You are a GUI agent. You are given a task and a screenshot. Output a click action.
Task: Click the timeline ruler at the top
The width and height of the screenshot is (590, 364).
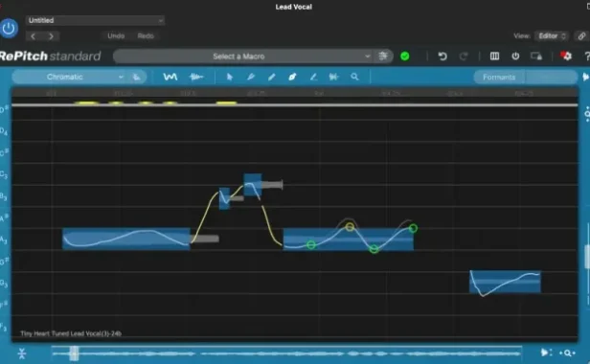click(295, 93)
